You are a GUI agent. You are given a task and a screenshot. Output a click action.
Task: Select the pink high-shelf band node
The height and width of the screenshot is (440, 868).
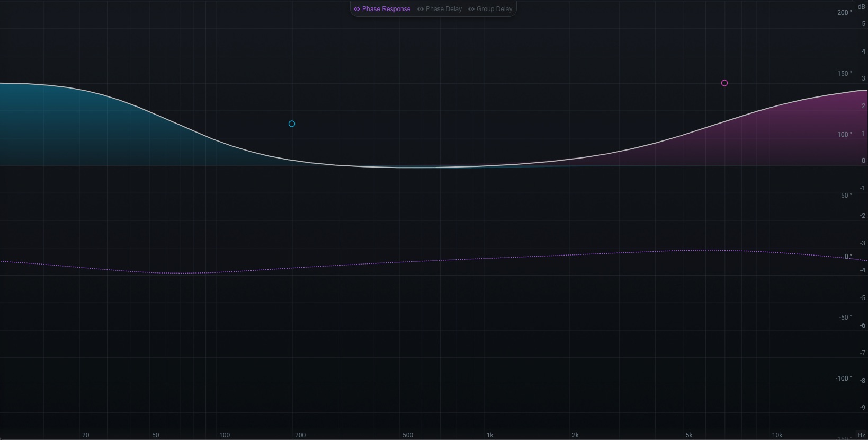[724, 83]
